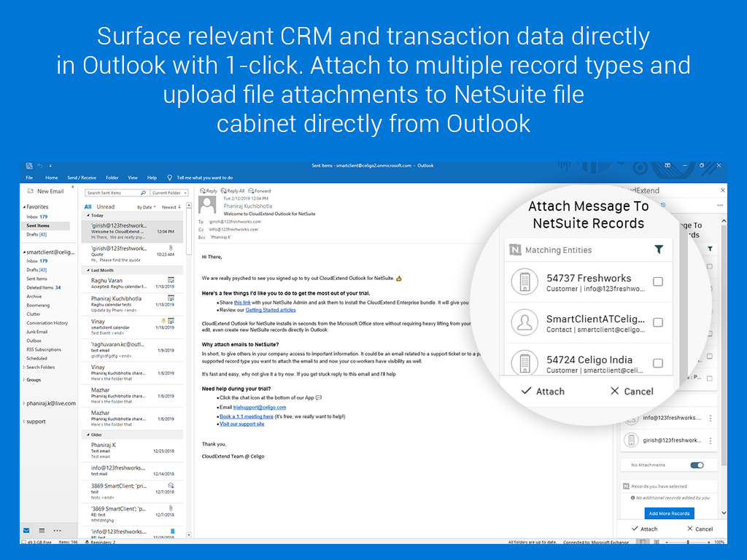Click the Forward arrow icon

251,191
